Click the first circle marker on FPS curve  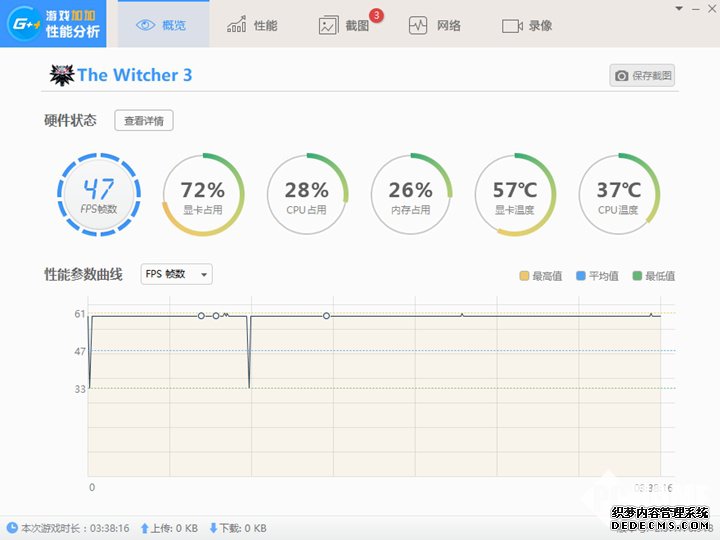[201, 315]
